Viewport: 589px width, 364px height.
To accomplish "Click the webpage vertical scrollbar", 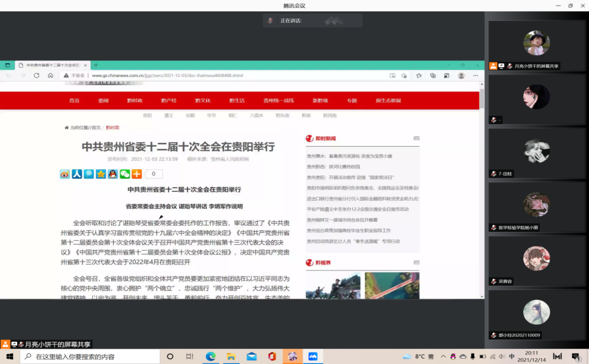I will [x=482, y=196].
